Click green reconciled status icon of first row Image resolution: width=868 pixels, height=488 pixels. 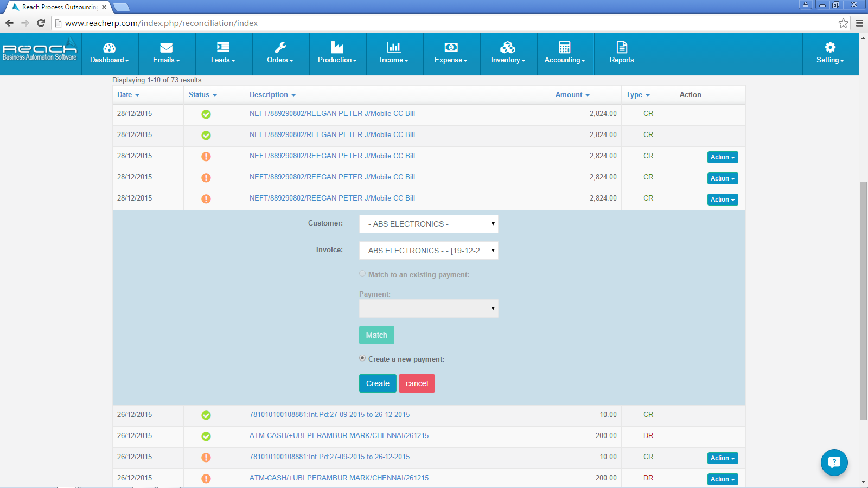tap(206, 114)
